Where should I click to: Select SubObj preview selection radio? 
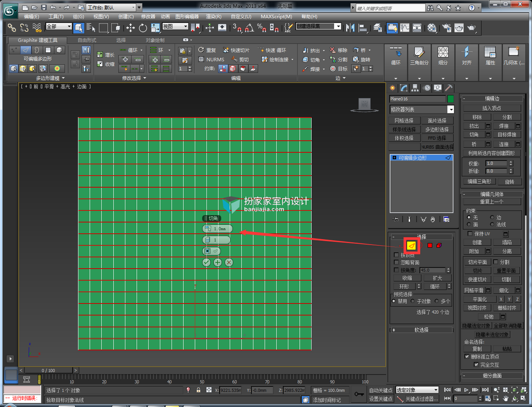[x=412, y=301]
